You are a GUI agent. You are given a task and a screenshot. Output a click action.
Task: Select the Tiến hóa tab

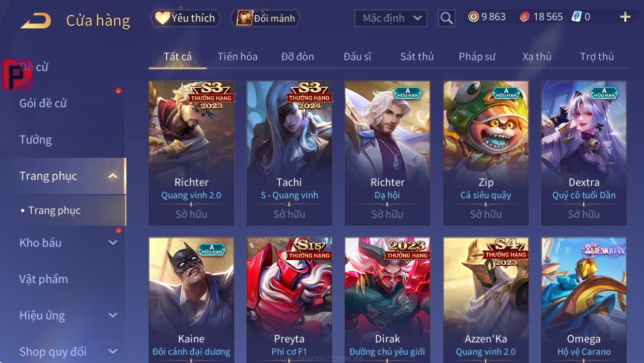point(238,56)
